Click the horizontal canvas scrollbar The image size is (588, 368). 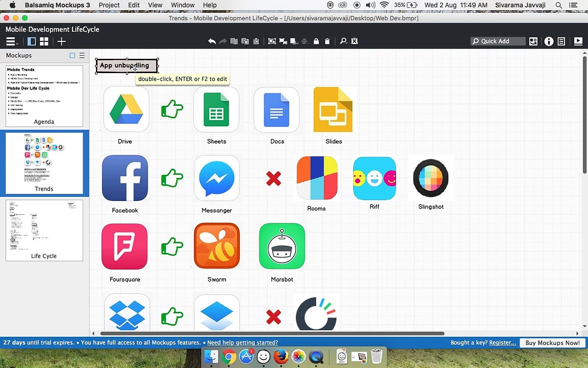[272, 333]
